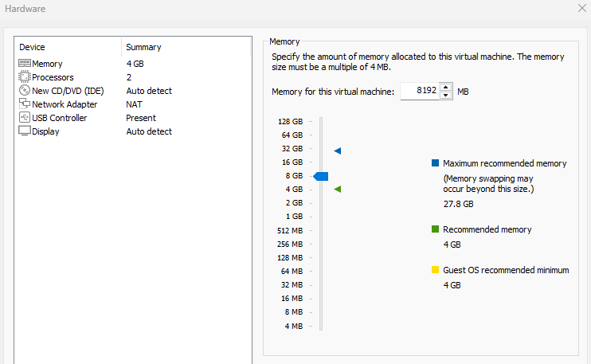This screenshot has width=591, height=364.
Task: Click the 16 MB slider label
Action: (x=292, y=299)
